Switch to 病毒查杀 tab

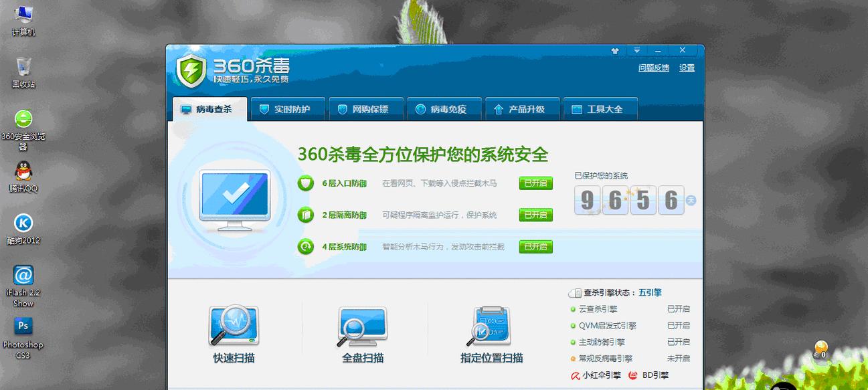click(210, 109)
